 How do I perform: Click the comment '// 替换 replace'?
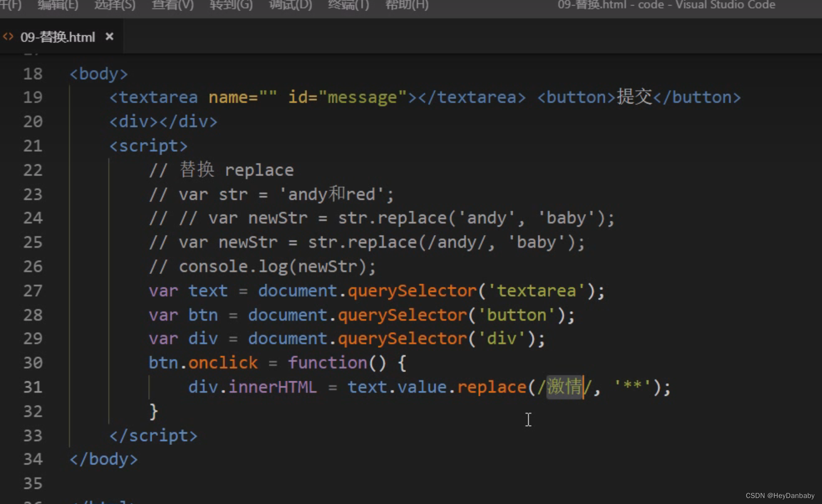tap(221, 170)
